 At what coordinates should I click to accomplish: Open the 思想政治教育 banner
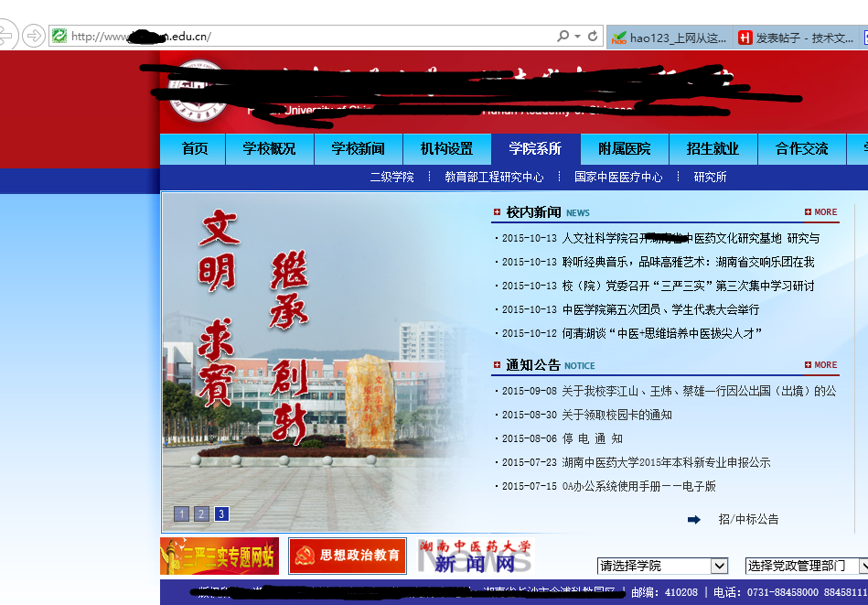click(348, 556)
